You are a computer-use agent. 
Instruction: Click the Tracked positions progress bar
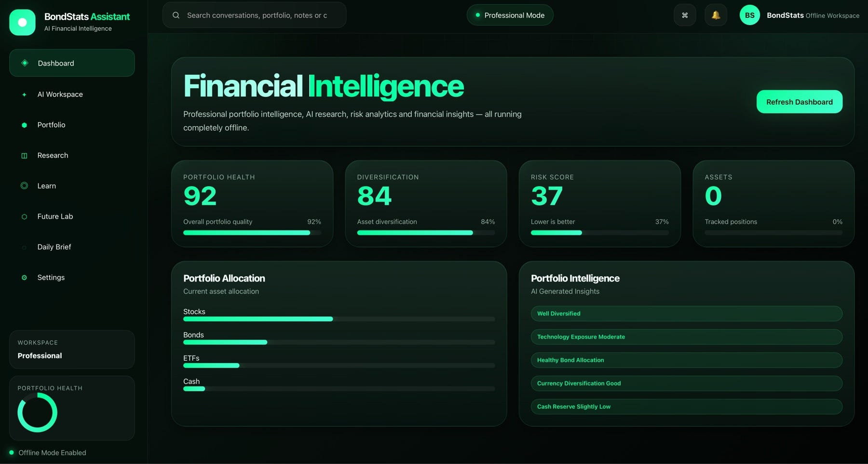pyautogui.click(x=773, y=232)
